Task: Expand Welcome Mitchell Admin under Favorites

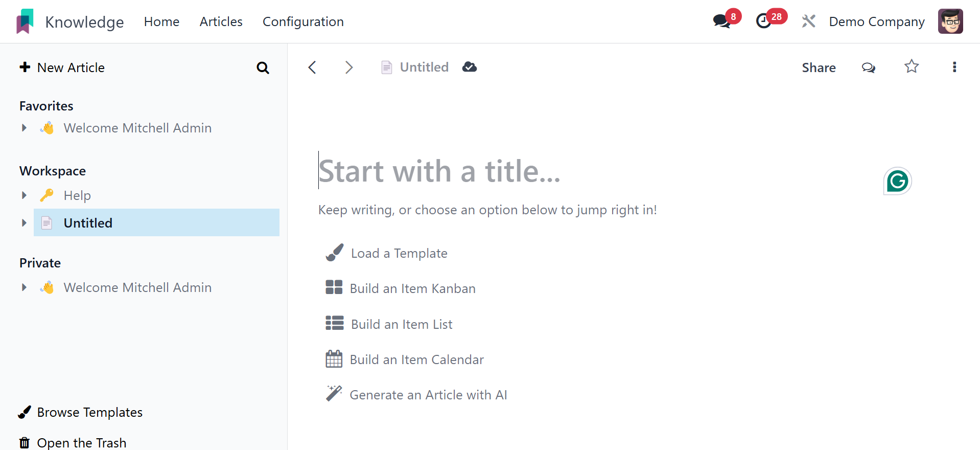Action: click(24, 128)
